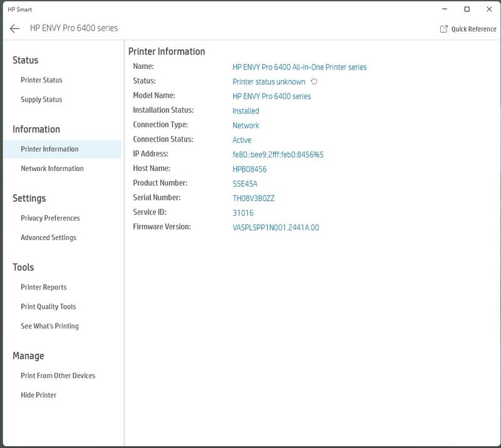Click the Installed status value
Viewport: 501px width, 448px height.
pyautogui.click(x=245, y=111)
